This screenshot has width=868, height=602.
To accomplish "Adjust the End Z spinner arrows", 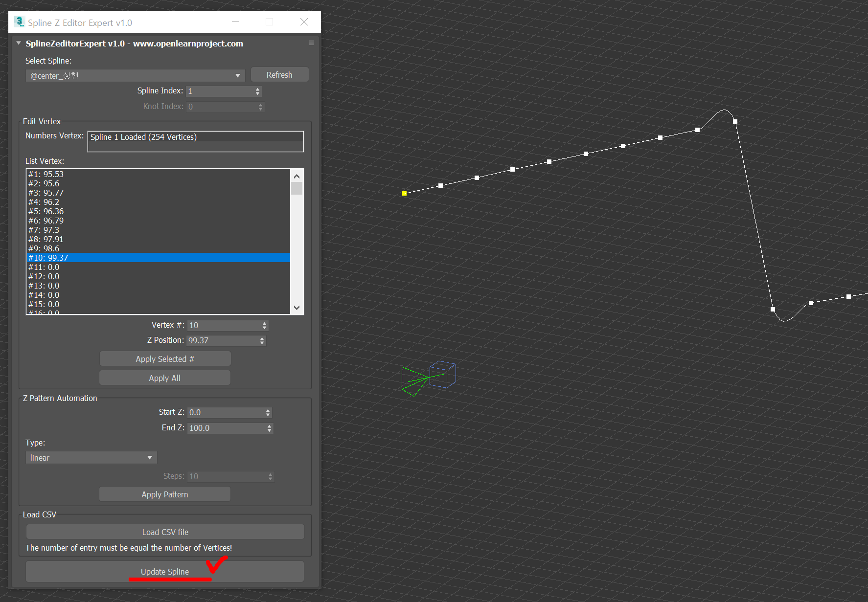I will coord(270,428).
